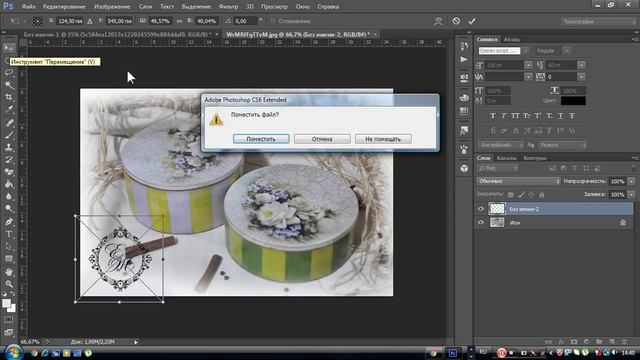Hide the Без имени-2 layer
The image size is (640, 360).
(x=481, y=209)
